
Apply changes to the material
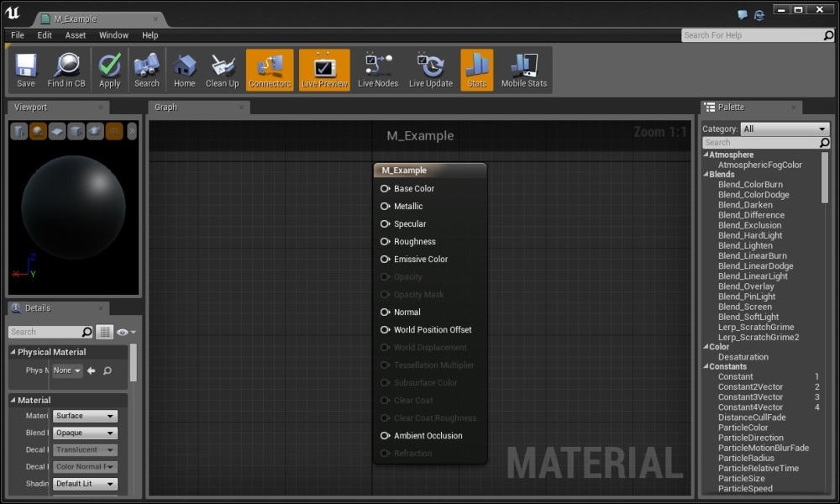[109, 70]
